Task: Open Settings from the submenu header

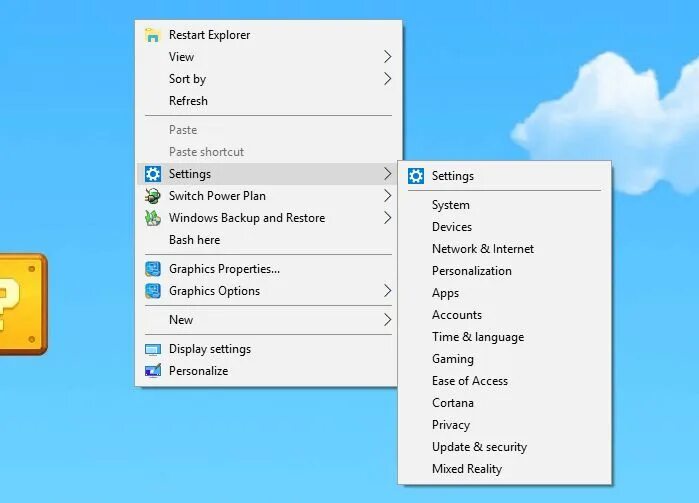Action: pos(505,176)
